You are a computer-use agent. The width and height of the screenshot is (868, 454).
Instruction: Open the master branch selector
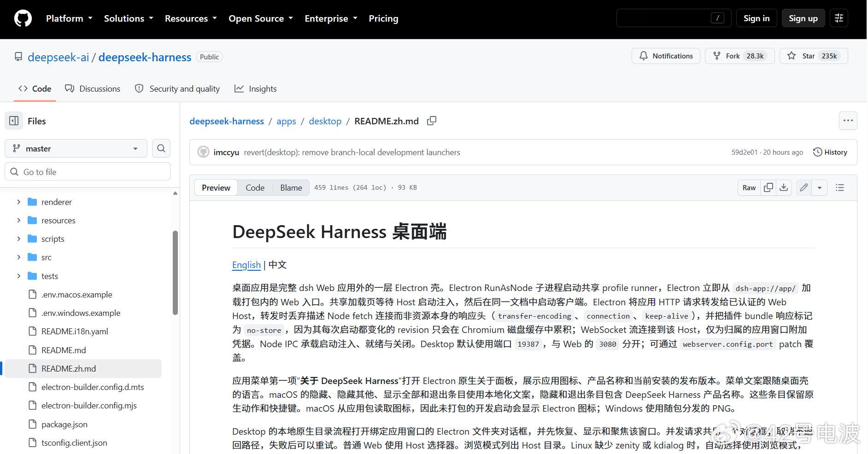click(x=76, y=148)
